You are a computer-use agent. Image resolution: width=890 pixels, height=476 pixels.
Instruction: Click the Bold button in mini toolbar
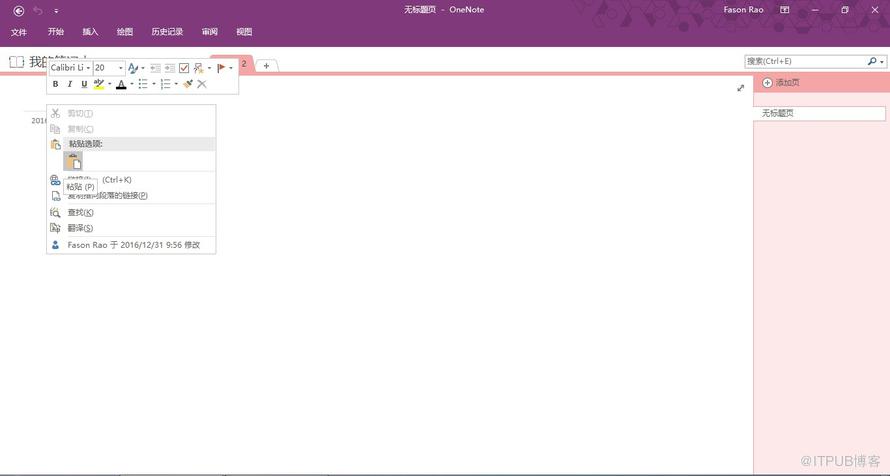coord(56,85)
